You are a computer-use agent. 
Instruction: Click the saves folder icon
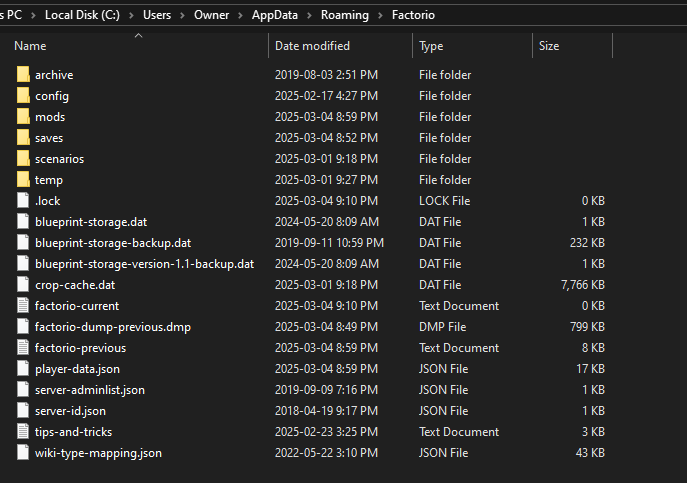(23, 138)
